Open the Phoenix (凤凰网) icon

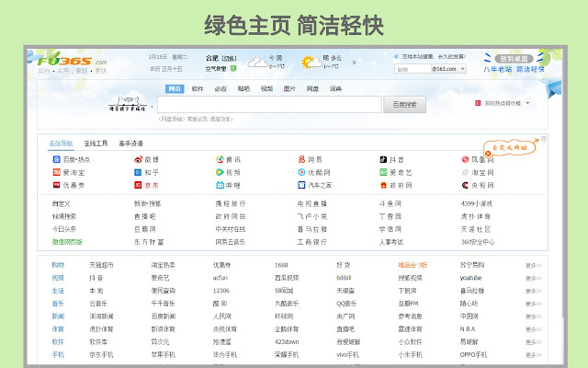(x=465, y=159)
